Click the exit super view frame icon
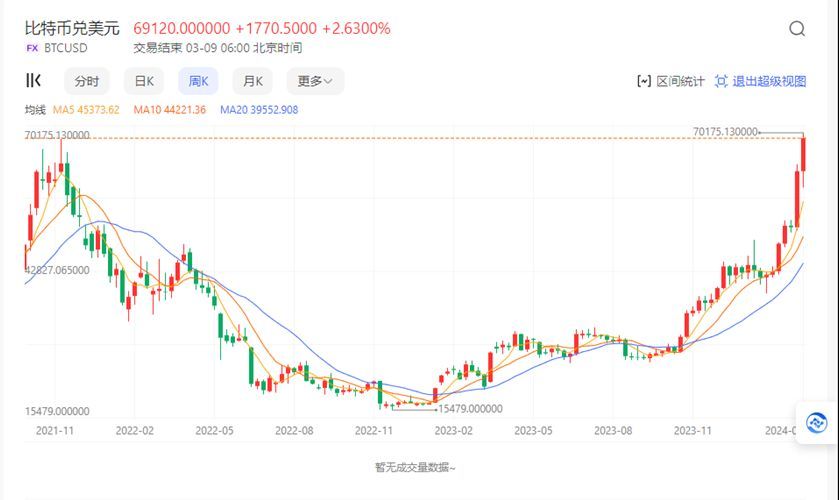This screenshot has width=839, height=500. click(x=721, y=81)
